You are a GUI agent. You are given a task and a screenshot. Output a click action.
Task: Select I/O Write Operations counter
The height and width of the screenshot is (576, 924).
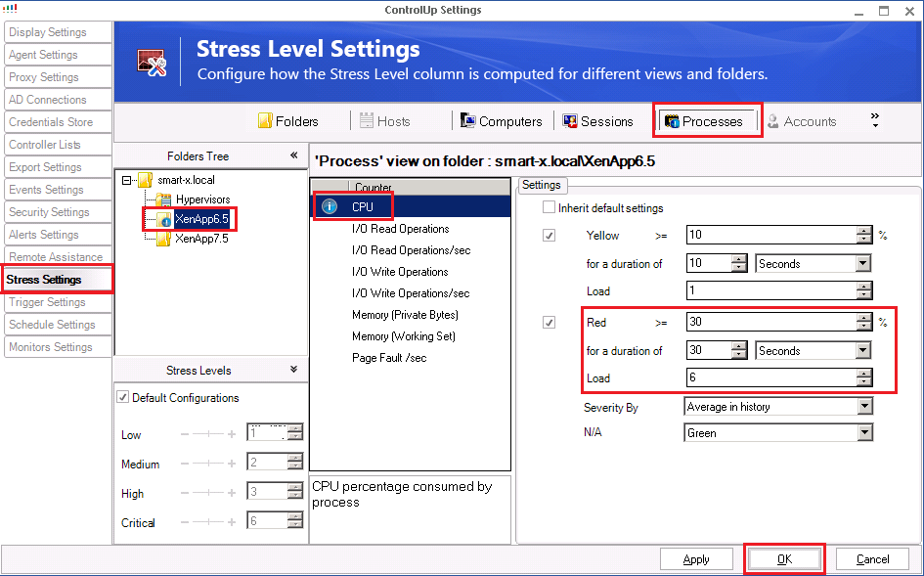410,272
